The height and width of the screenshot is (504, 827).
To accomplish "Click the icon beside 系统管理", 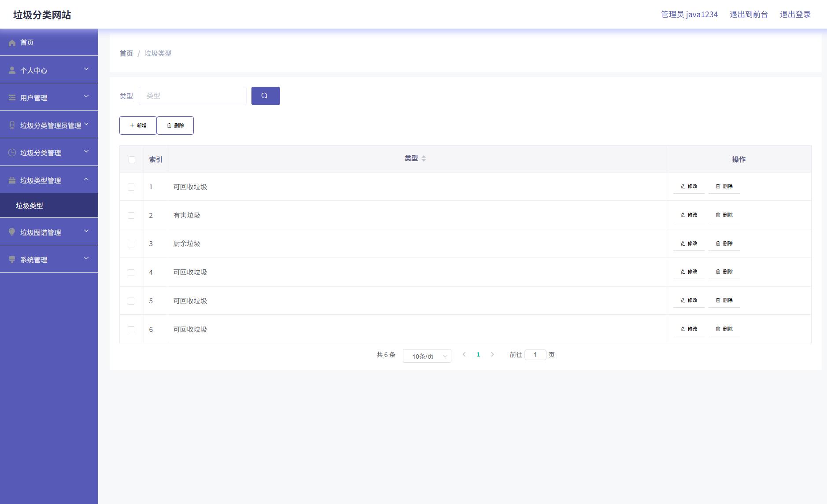I will (x=12, y=260).
